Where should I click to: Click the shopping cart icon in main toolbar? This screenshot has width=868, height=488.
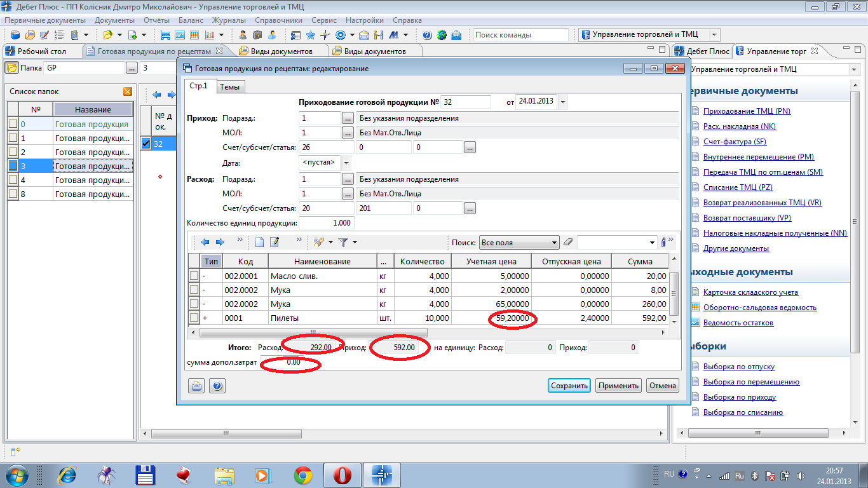point(166,35)
